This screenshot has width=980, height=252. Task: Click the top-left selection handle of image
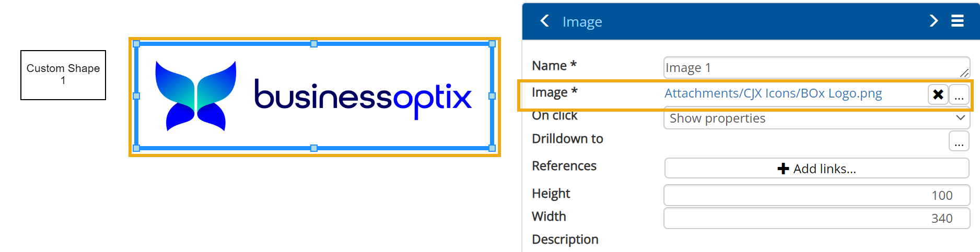point(136,44)
